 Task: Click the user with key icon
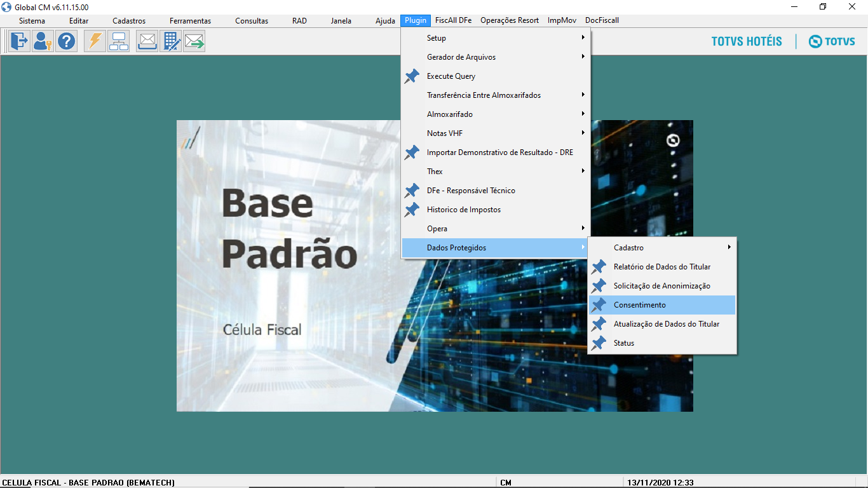(x=43, y=41)
